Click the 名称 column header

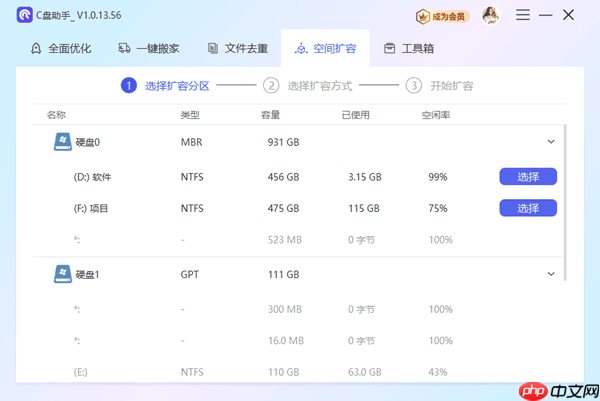click(56, 115)
